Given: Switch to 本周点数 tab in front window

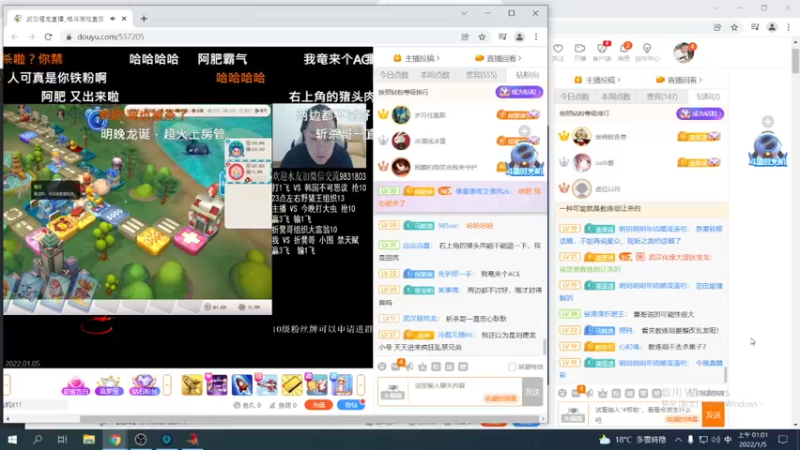Looking at the screenshot, I should click(435, 75).
